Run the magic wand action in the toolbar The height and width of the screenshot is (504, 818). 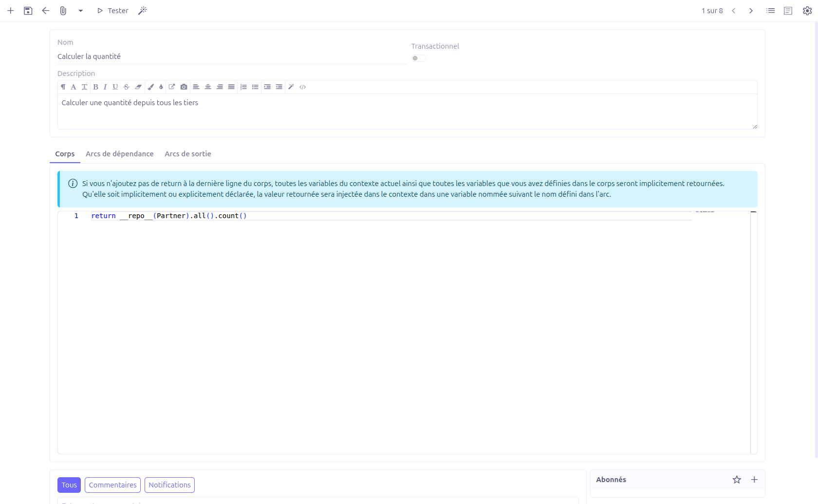point(143,10)
